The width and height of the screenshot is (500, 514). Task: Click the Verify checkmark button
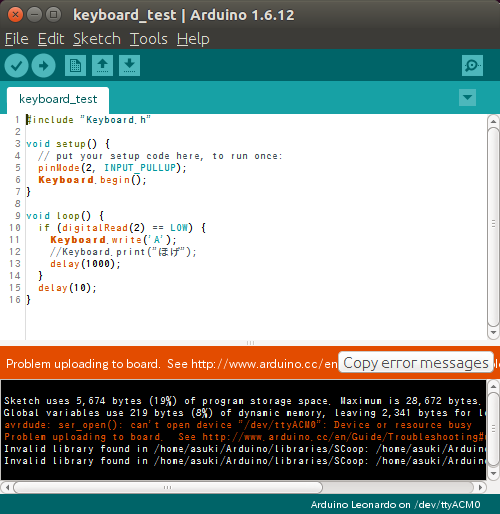click(16, 66)
